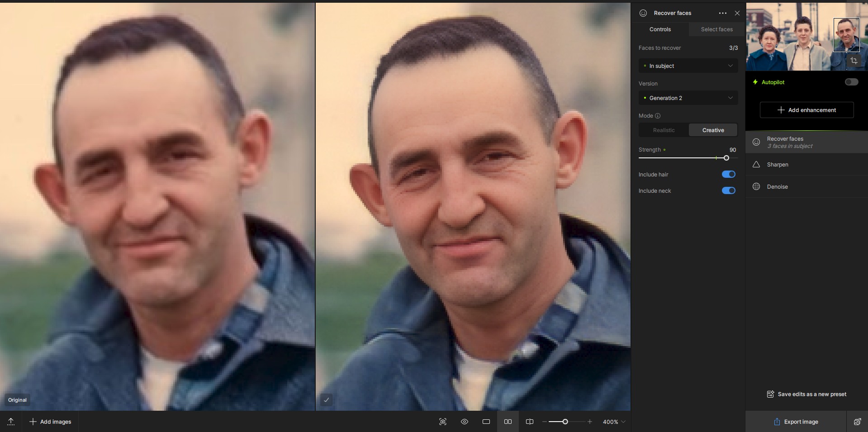Screen dimensions: 868x432
Task: Click the face-detect focus icon in bottom toolbar
Action: 443,422
